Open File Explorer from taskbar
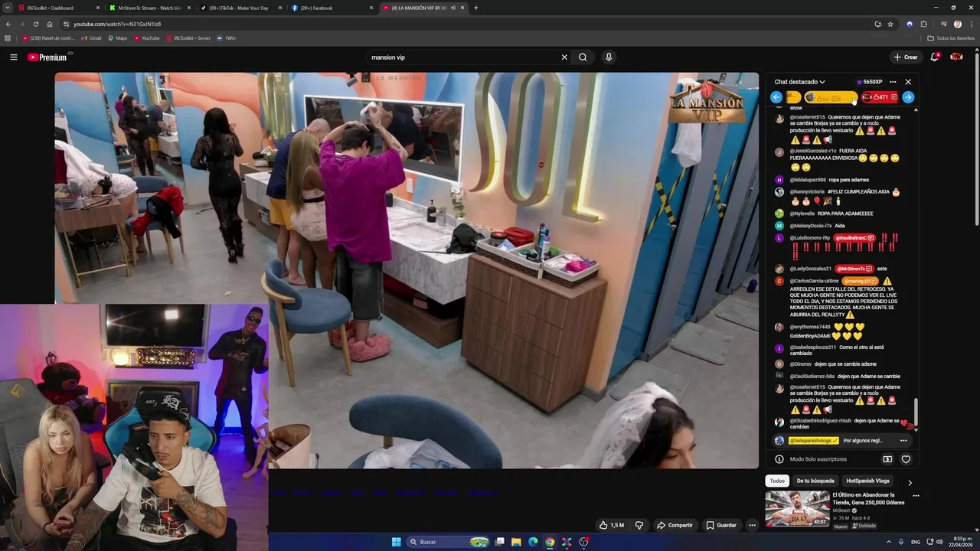 click(516, 542)
